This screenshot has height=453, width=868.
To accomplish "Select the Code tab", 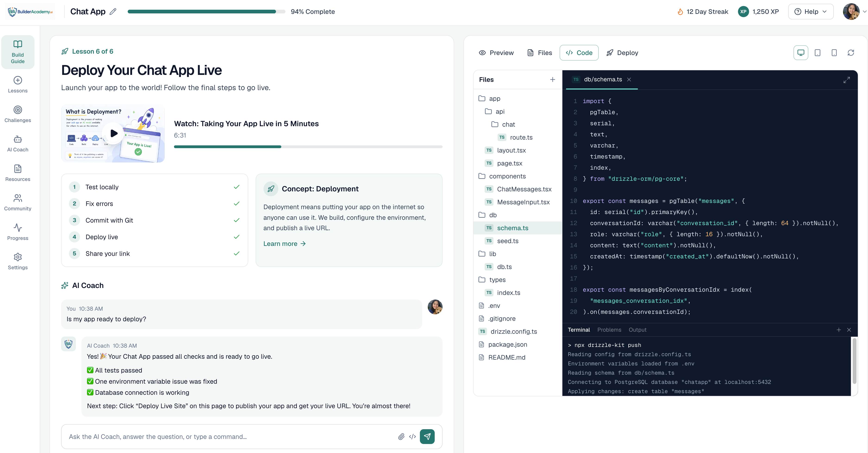I will click(579, 53).
